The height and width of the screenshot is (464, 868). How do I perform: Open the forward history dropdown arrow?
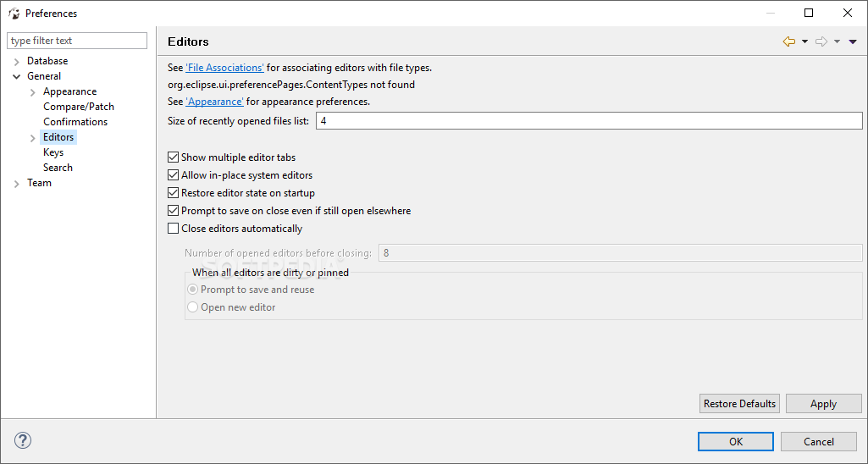point(837,41)
